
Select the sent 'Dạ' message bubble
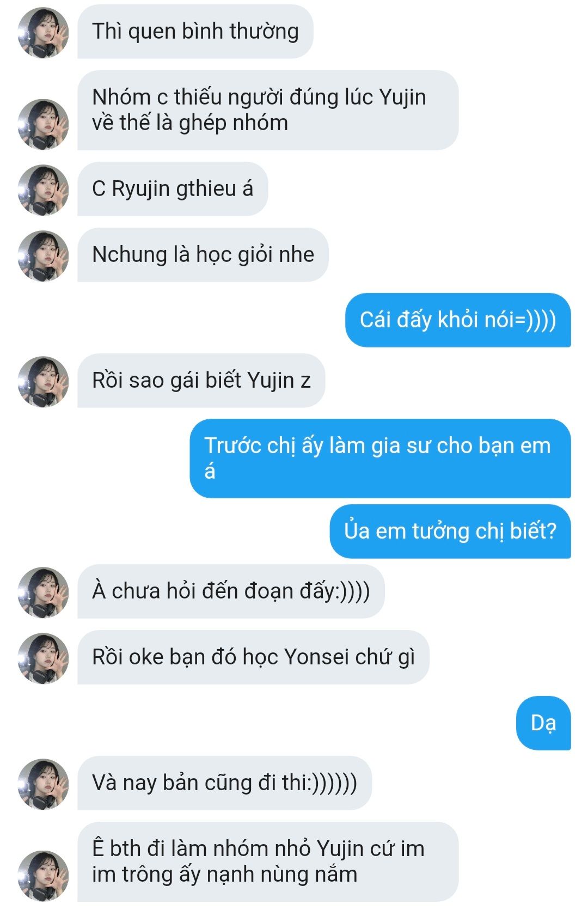point(543,723)
